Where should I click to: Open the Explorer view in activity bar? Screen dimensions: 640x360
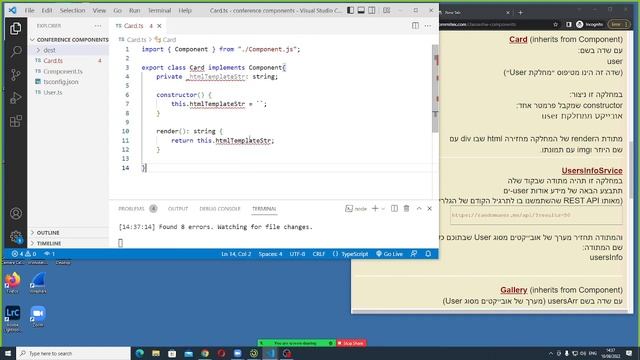(16, 29)
